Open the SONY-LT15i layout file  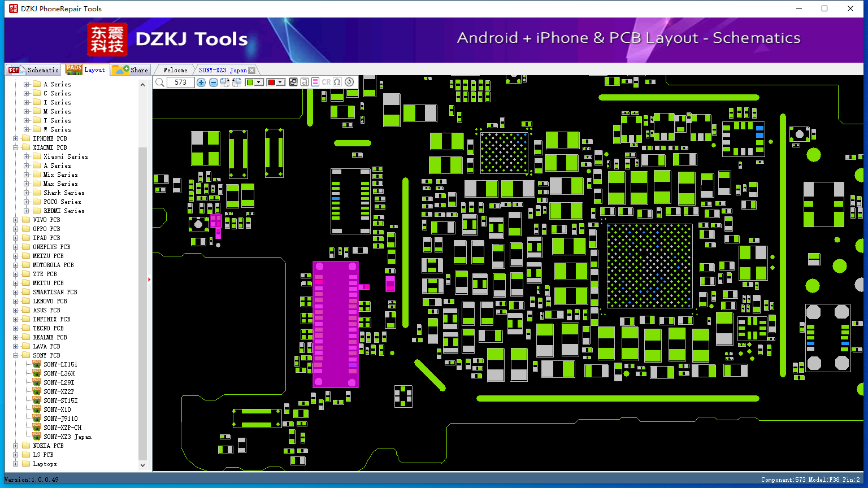coord(60,364)
